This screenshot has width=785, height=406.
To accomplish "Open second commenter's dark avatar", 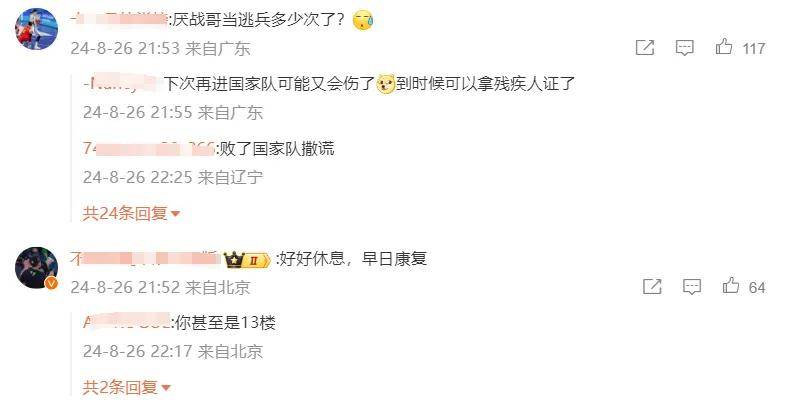I will click(37, 267).
